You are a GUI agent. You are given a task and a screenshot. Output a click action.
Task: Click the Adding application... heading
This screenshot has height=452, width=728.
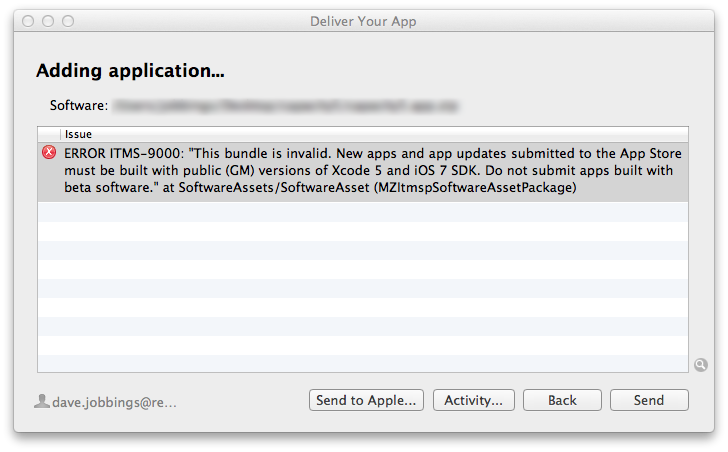(x=130, y=71)
